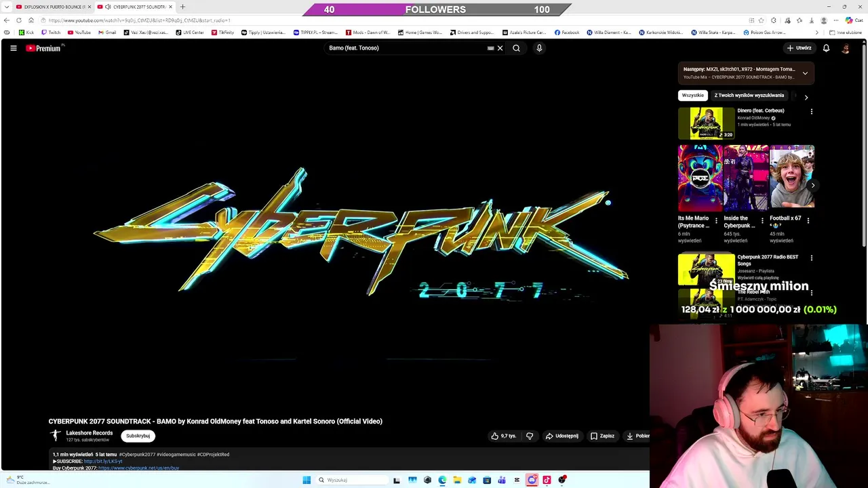
Task: Open the YouTube bookmark
Action: pos(79,33)
